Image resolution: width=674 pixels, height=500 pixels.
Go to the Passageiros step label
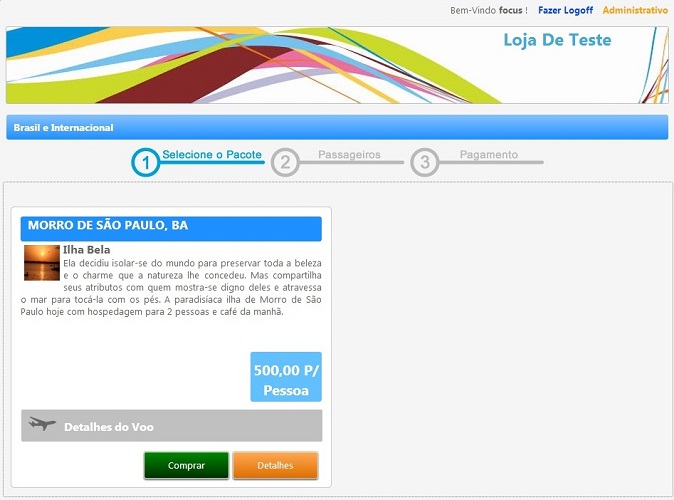click(349, 155)
